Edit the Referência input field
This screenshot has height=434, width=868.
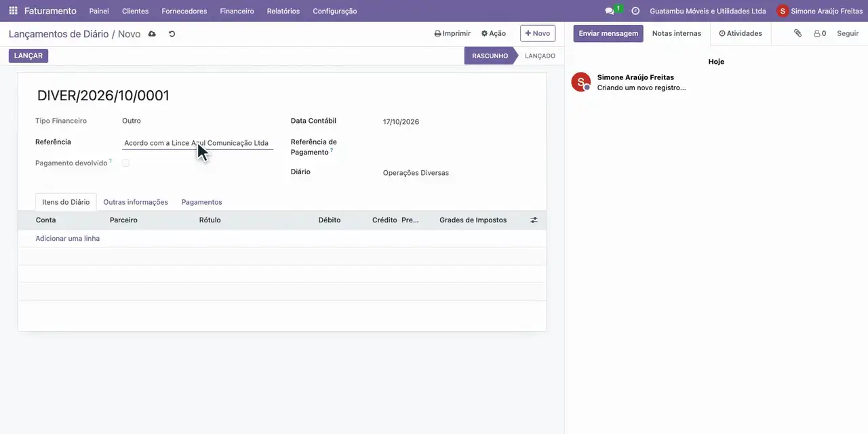click(x=197, y=143)
